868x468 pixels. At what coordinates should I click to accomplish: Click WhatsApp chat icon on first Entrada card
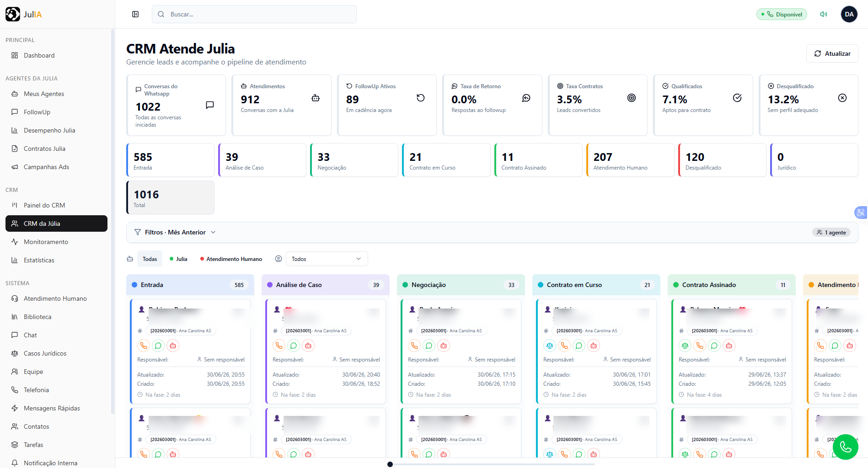pos(158,346)
